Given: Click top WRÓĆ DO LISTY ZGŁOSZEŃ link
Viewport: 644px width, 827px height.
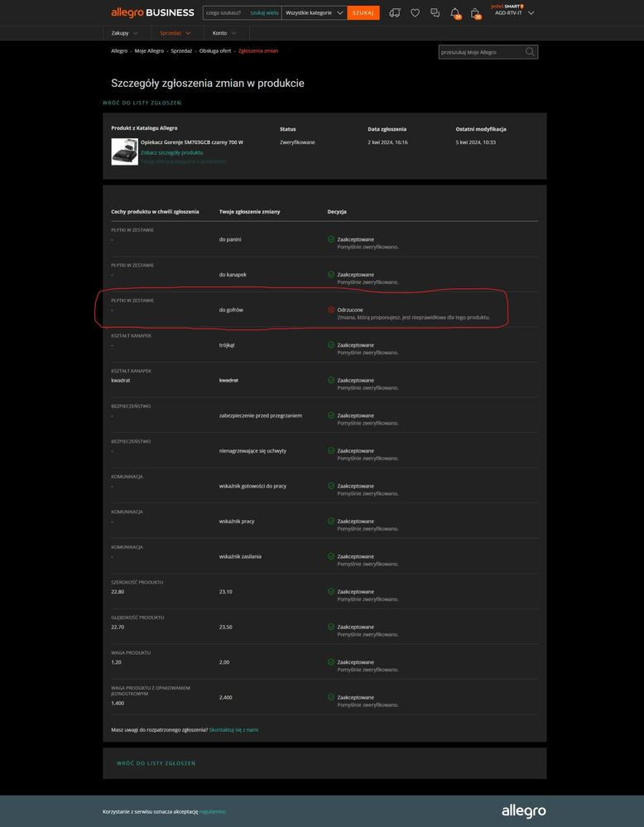Looking at the screenshot, I should pyautogui.click(x=142, y=103).
